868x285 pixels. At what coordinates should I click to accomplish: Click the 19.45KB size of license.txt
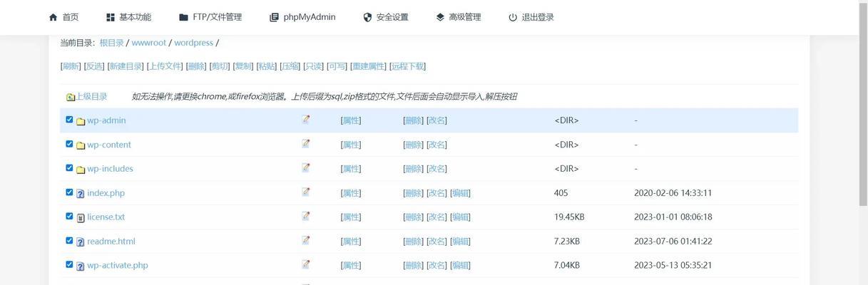pyautogui.click(x=569, y=217)
